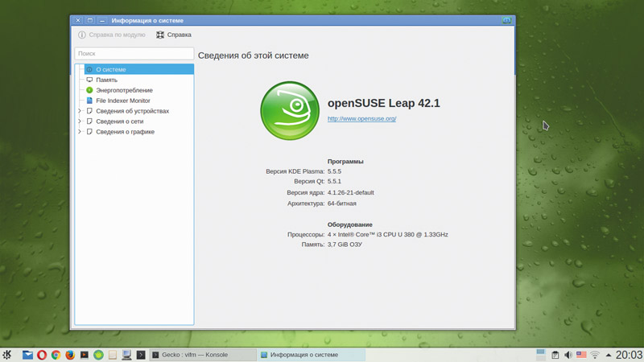
Task: Click the kernel version 4.1.26-21-default
Action: 350,192
